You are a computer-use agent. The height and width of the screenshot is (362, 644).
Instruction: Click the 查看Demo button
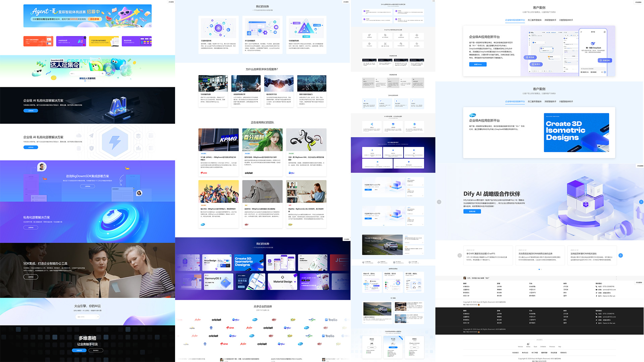(x=478, y=64)
